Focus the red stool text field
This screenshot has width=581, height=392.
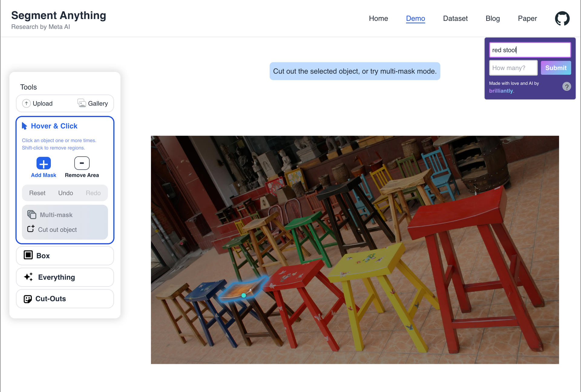pos(530,50)
